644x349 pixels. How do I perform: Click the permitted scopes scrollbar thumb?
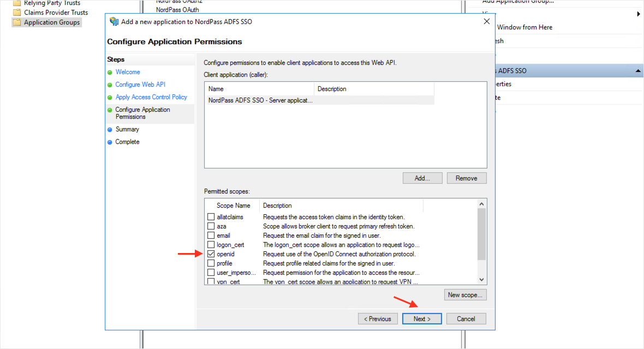[481, 234]
